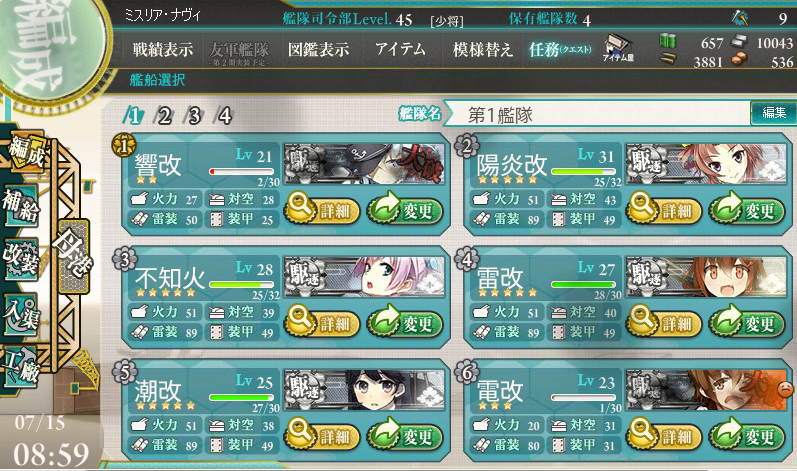Click the 第1艦隊 fleet name field
This screenshot has height=471, width=797.
(x=597, y=114)
